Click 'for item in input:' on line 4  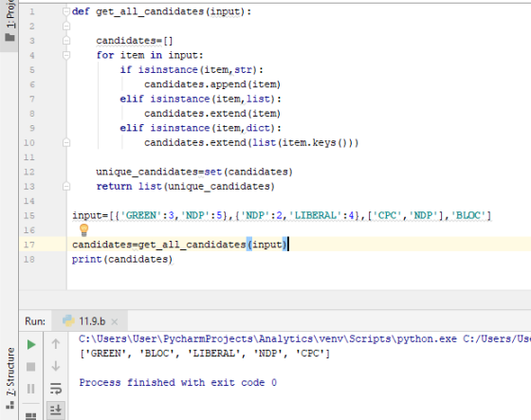pyautogui.click(x=150, y=55)
